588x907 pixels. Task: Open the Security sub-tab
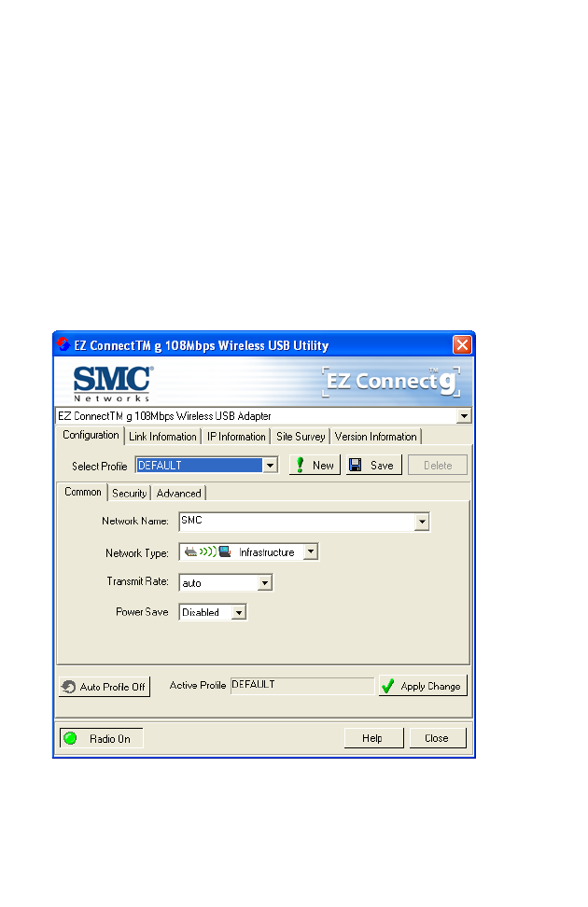click(129, 494)
